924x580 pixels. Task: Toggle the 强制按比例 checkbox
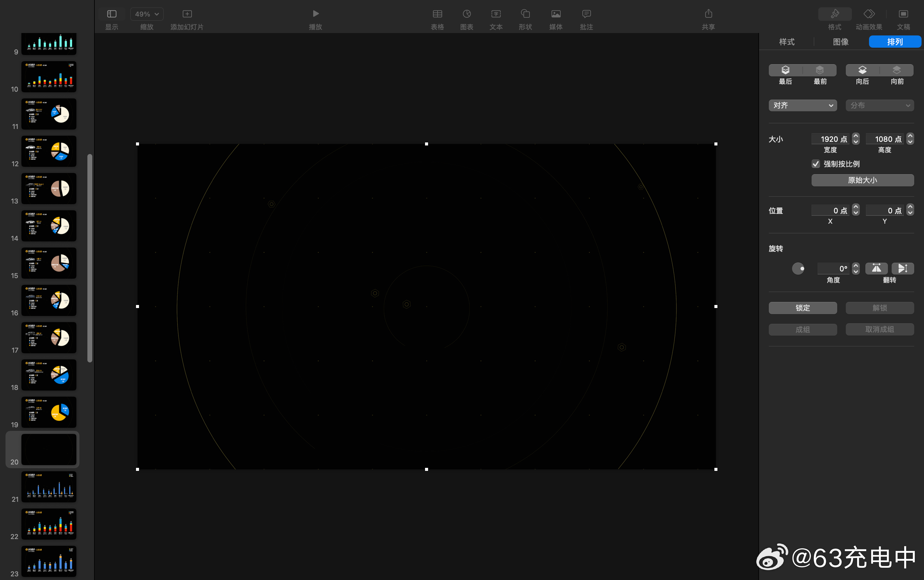[816, 164]
